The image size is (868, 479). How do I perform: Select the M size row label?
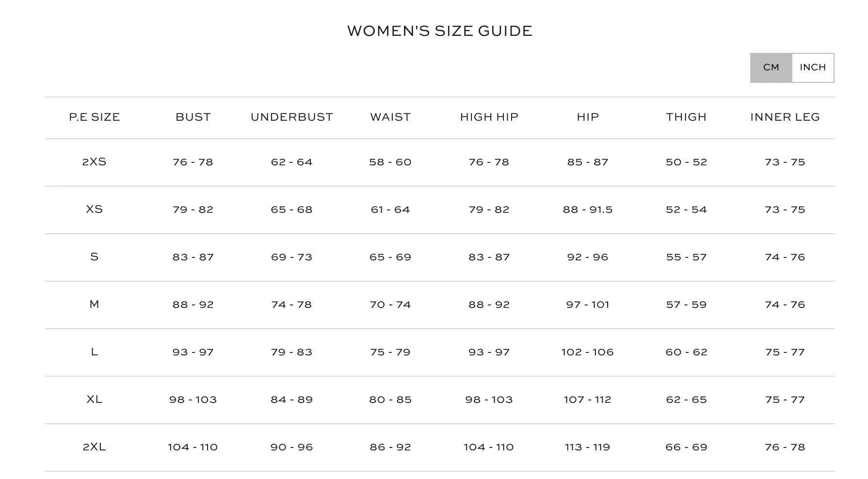95,304
